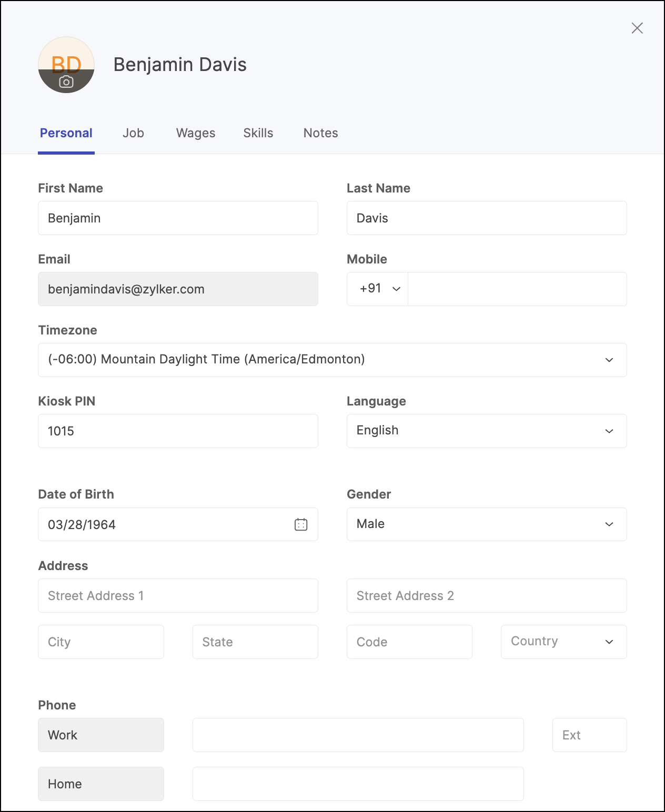Go to the Skills tab
This screenshot has width=665, height=812.
pyautogui.click(x=258, y=133)
